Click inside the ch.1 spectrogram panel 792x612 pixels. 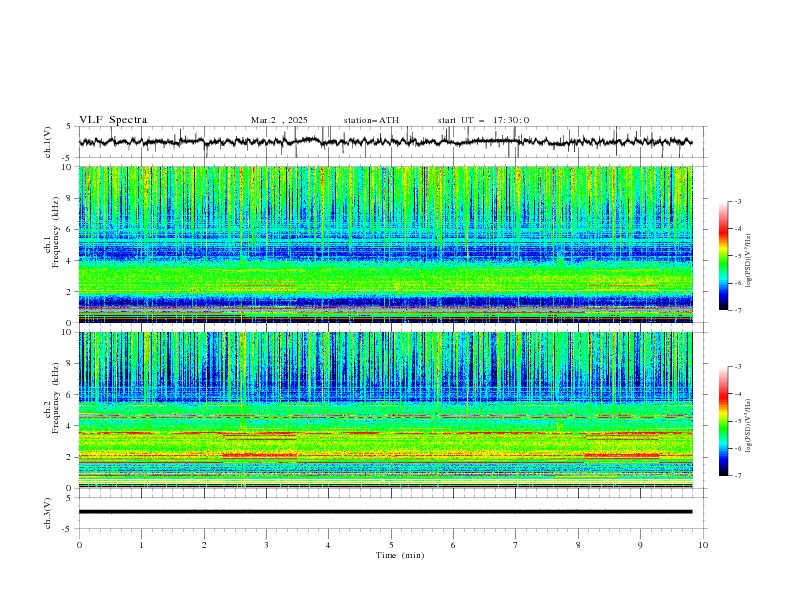pos(385,244)
